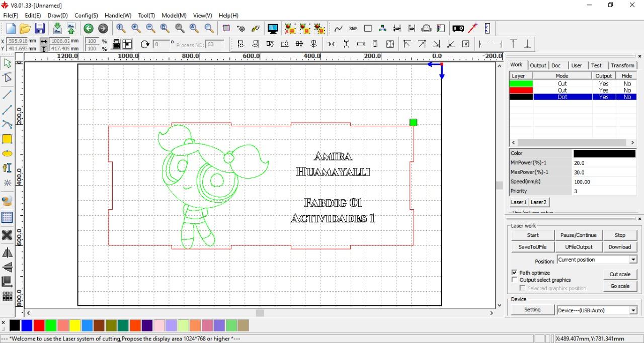The width and height of the screenshot is (644, 343).
Task: Pick the yellow swatch in the palette
Action: point(75,325)
